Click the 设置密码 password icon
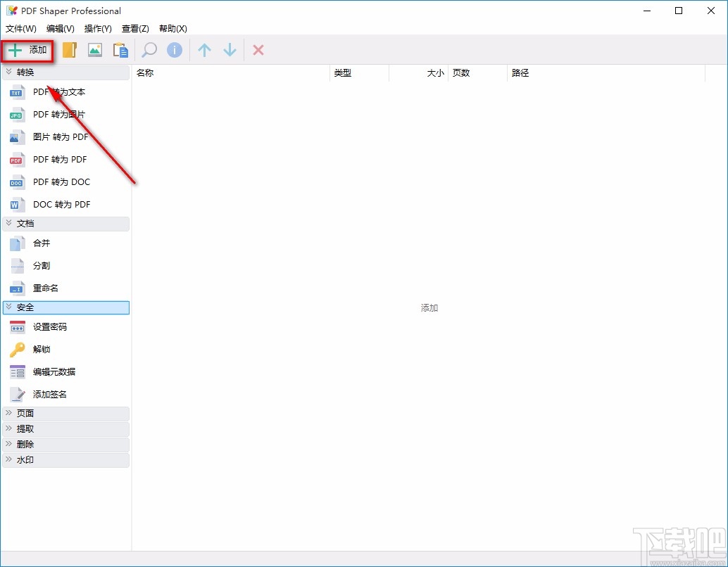728x567 pixels. click(x=17, y=327)
